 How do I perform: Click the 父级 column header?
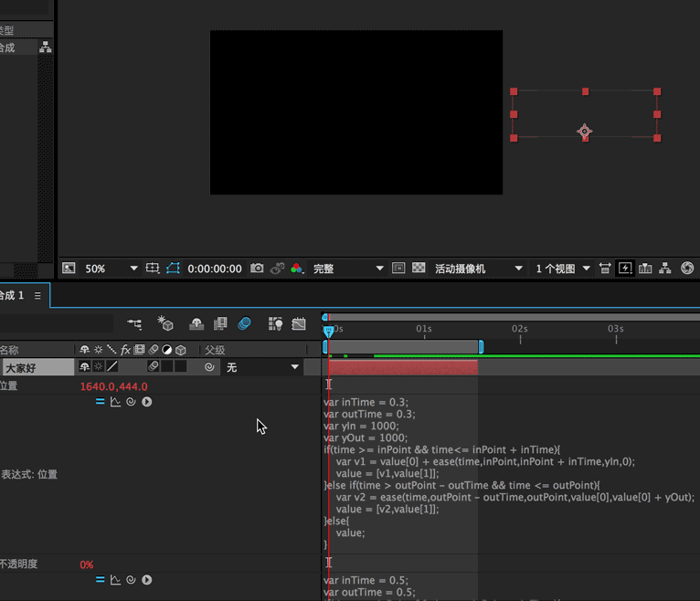tap(215, 350)
